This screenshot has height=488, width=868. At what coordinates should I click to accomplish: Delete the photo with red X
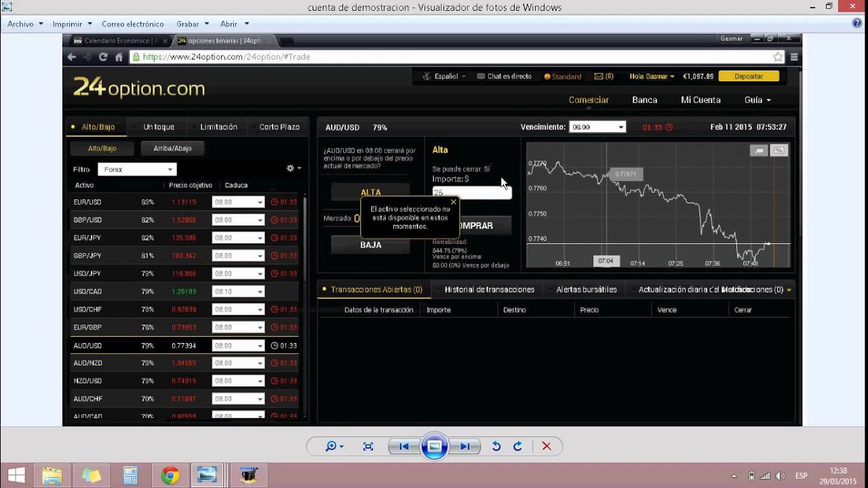coord(547,446)
